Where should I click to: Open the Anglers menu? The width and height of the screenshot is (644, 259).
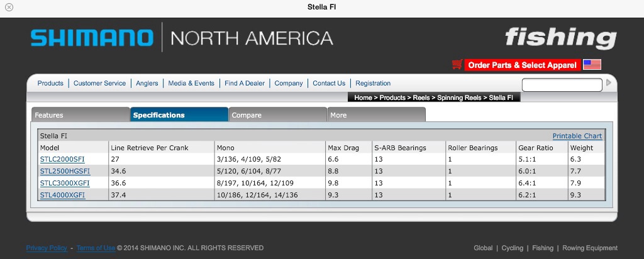click(x=147, y=83)
